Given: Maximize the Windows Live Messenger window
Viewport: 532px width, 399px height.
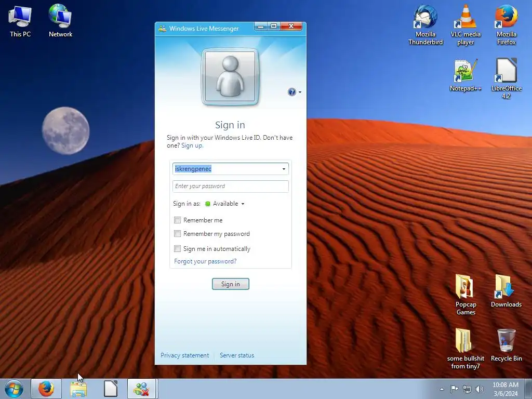Looking at the screenshot, I should click(274, 26).
